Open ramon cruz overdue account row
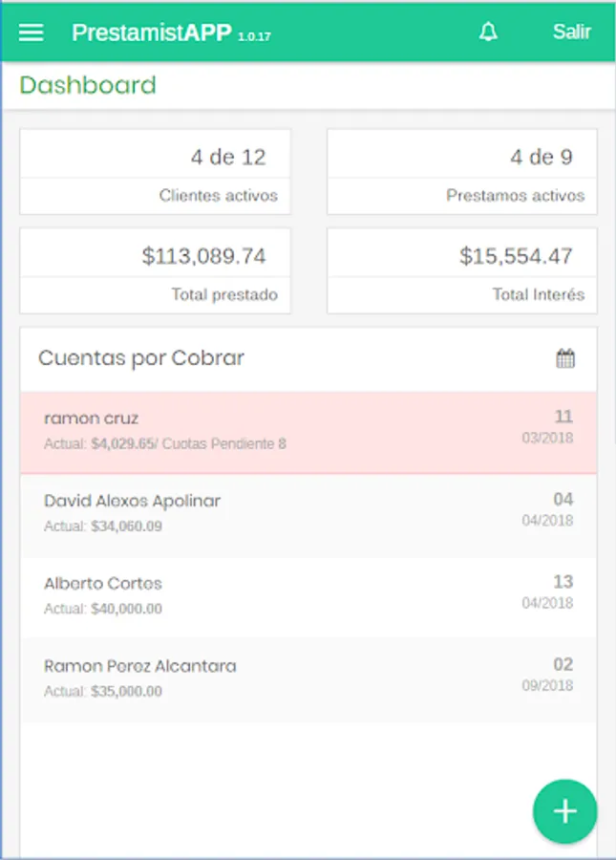616x860 pixels. click(308, 433)
